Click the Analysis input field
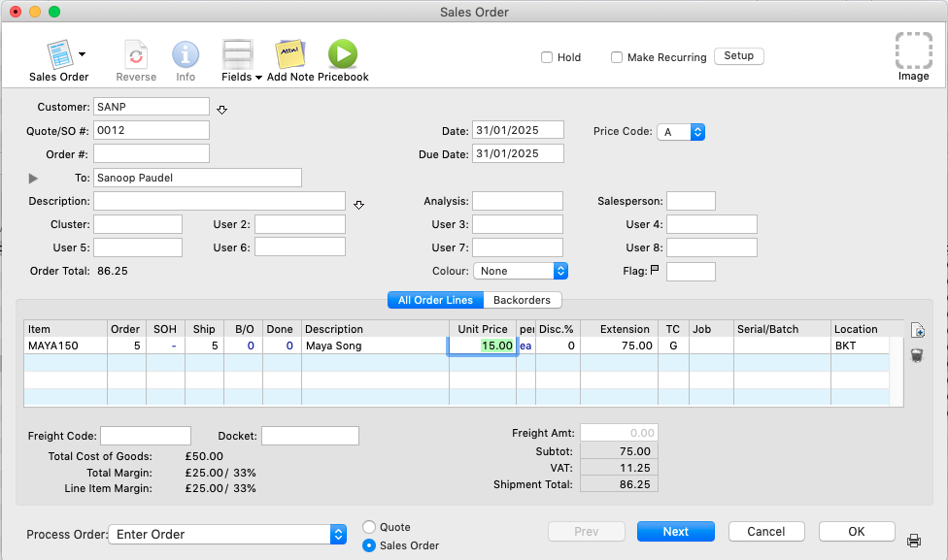 click(518, 201)
